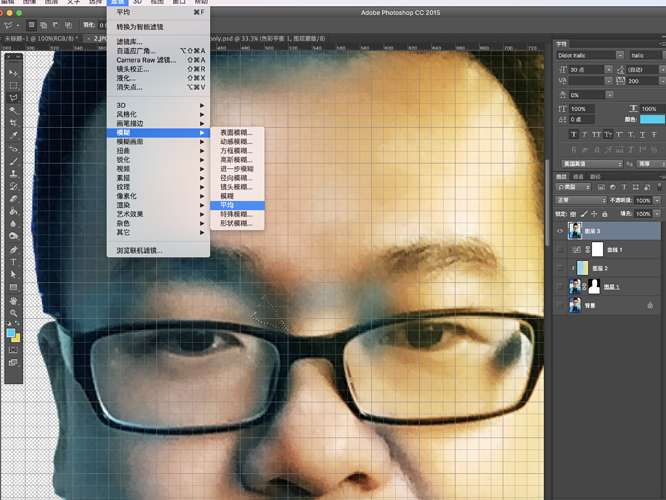
Task: Click Faux Bold style button
Action: click(574, 135)
